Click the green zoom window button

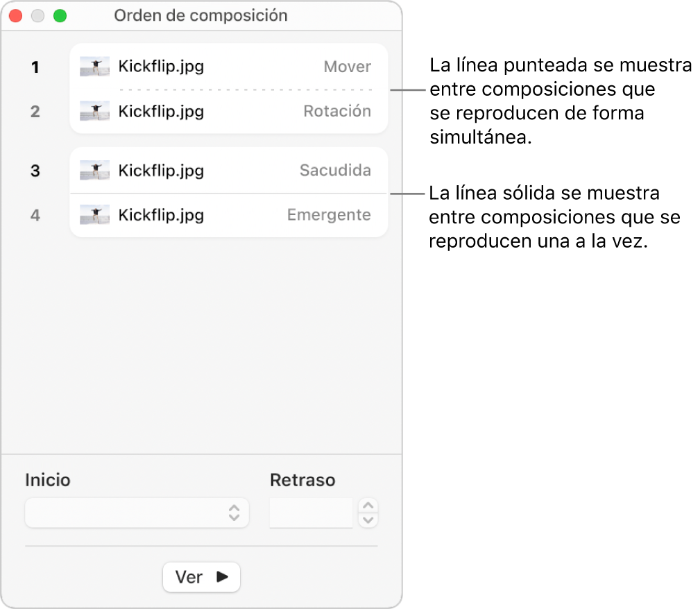point(60,15)
